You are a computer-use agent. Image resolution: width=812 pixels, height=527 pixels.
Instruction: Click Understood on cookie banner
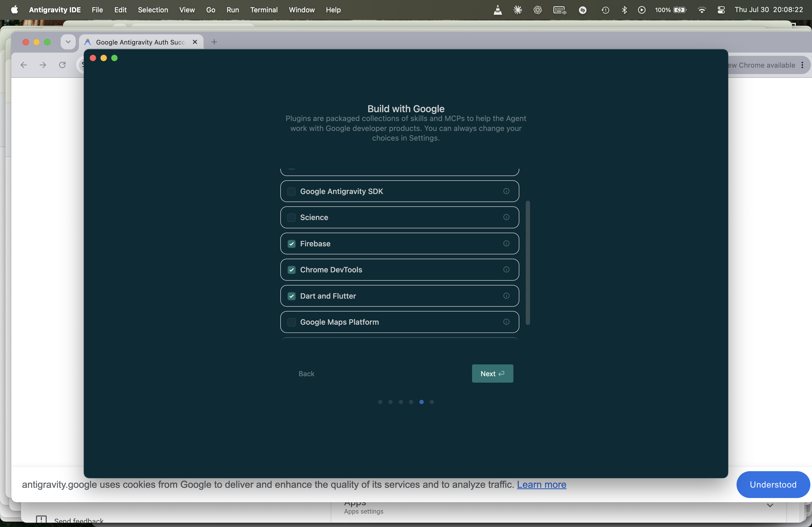pos(773,484)
